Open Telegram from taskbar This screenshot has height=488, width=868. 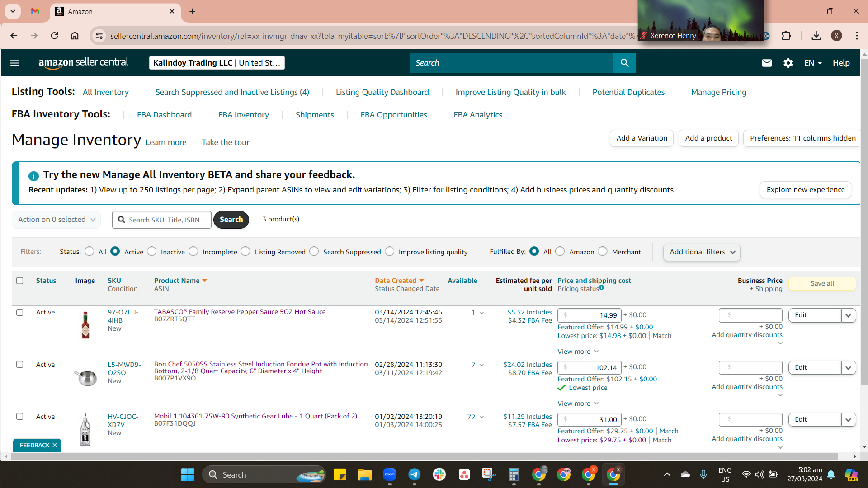[414, 474]
